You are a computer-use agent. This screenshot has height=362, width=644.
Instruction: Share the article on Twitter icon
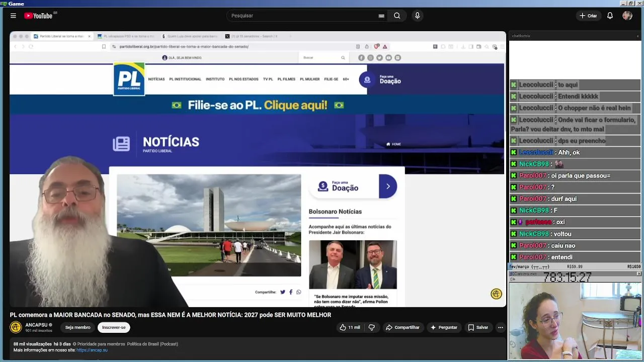point(283,292)
